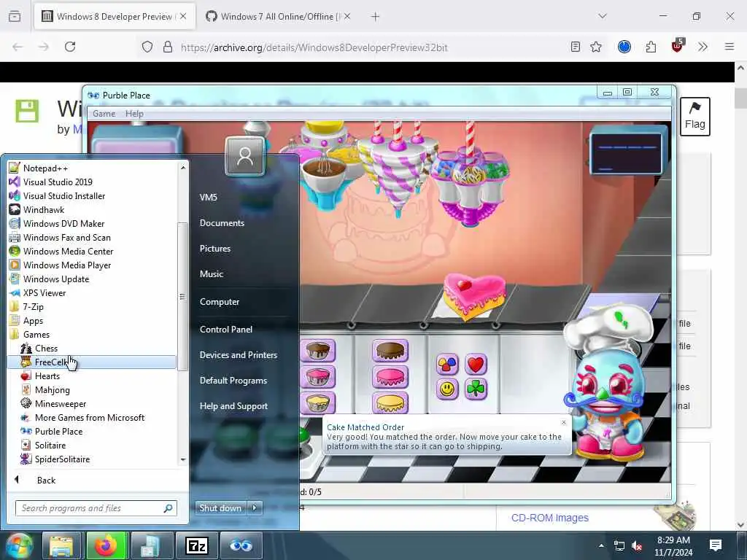
Task: Choose the yellow icing button
Action: 390,402
